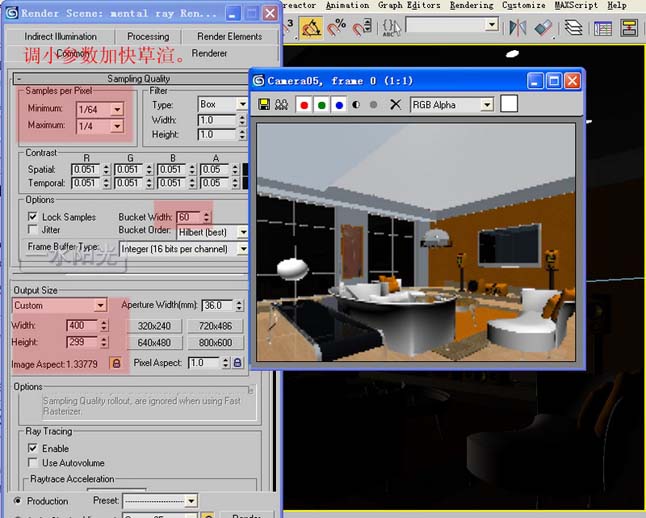Clone the rendered frame window
Image resolution: width=646 pixels, height=518 pixels.
[x=281, y=105]
